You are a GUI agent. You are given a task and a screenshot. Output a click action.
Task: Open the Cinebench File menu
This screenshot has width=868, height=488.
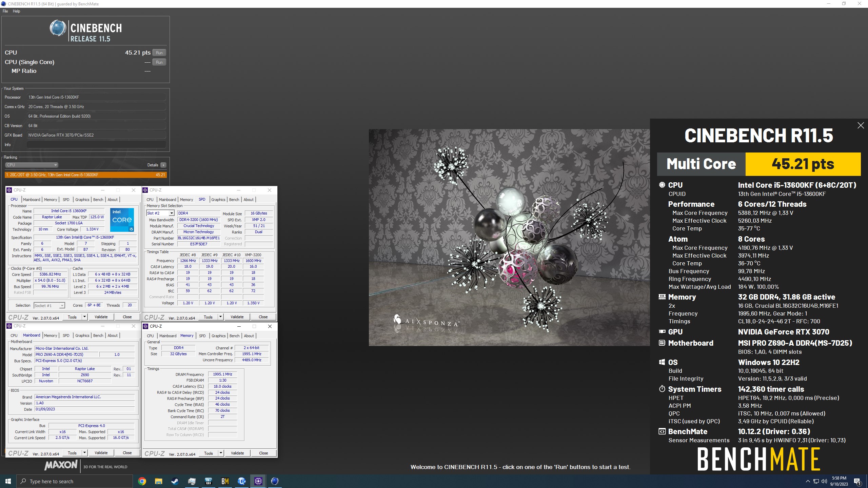(5, 11)
